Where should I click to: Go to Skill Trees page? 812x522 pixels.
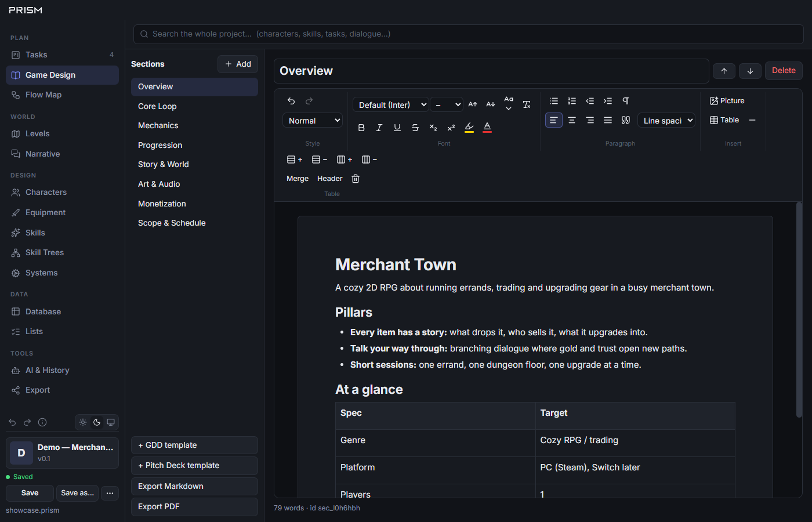click(63, 252)
